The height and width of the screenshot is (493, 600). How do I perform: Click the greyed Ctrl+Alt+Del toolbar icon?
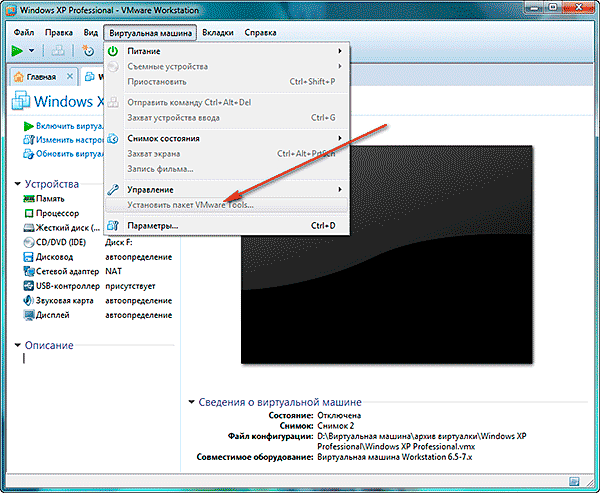tap(58, 51)
